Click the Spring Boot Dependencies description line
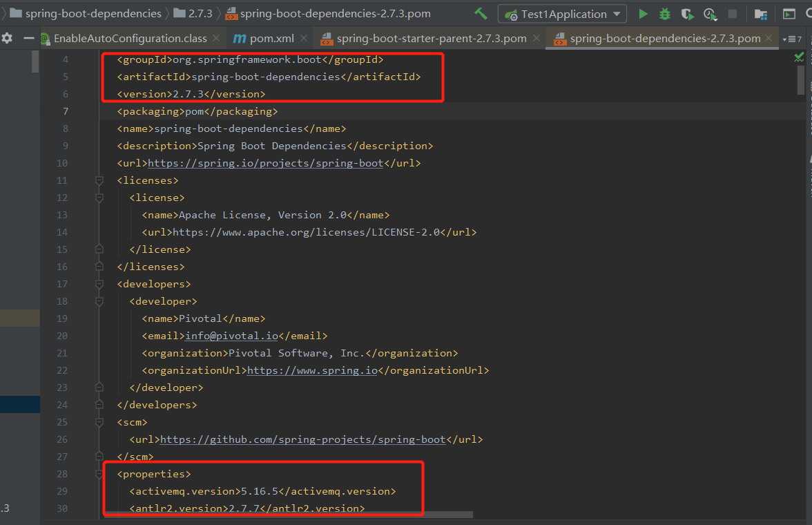The image size is (812, 525). pos(275,146)
